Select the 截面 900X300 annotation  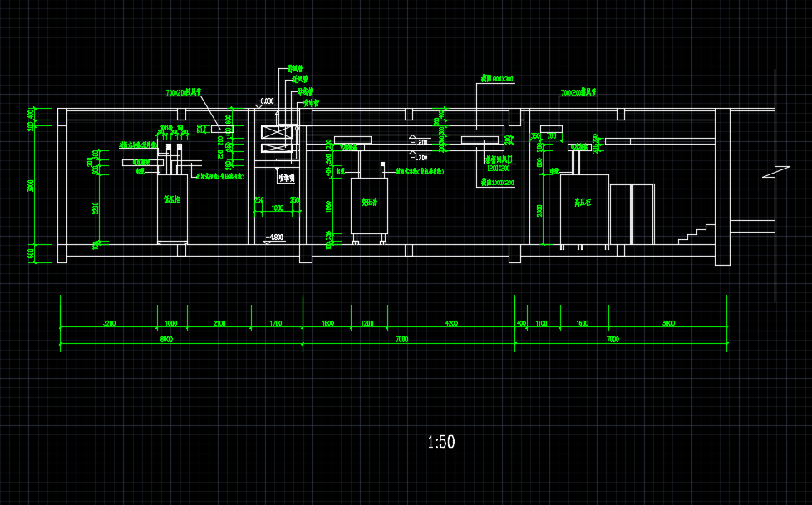[x=497, y=80]
